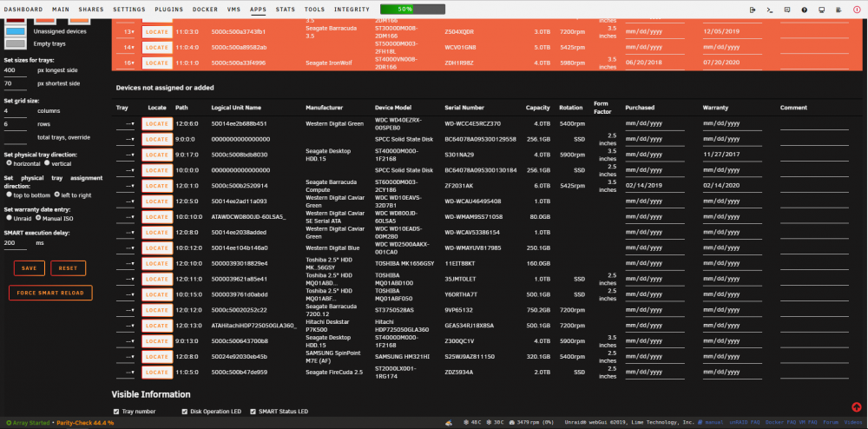Open tray dropdown for SAMSUNG HM321HI row
This screenshot has width=868, height=429.
(126, 356)
